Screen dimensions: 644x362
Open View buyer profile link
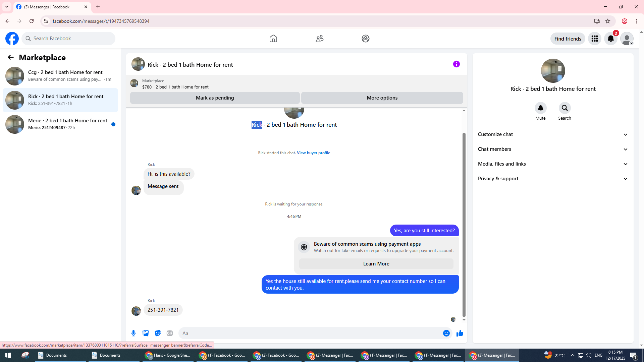313,153
